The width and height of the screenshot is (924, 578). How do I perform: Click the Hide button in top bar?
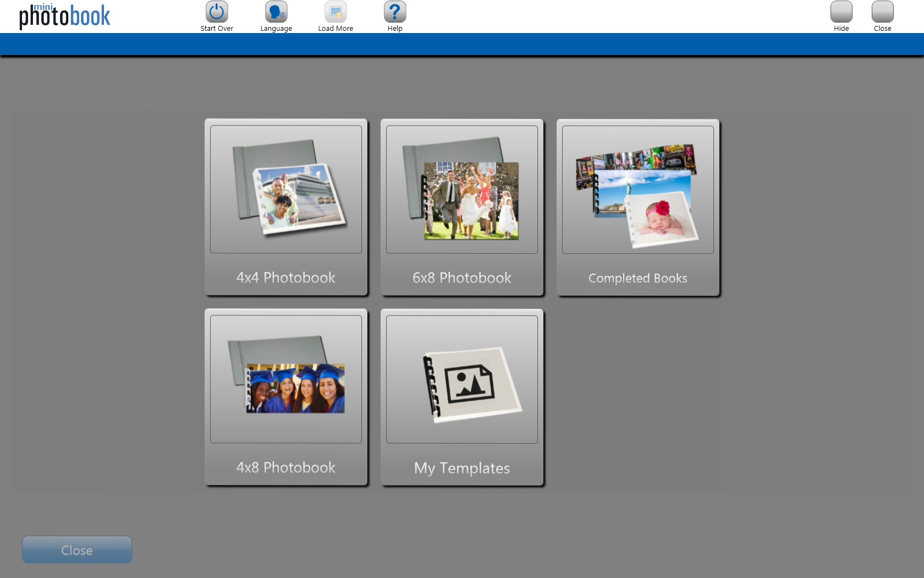click(x=841, y=12)
